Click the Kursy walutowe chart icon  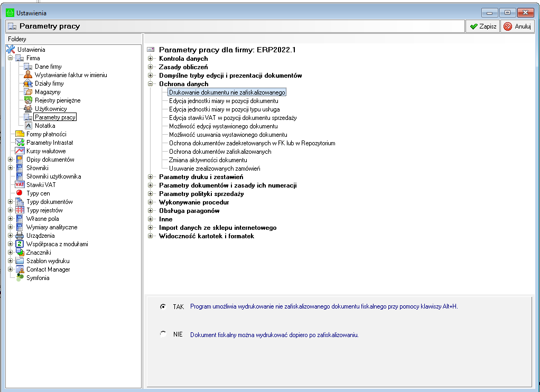pos(20,151)
